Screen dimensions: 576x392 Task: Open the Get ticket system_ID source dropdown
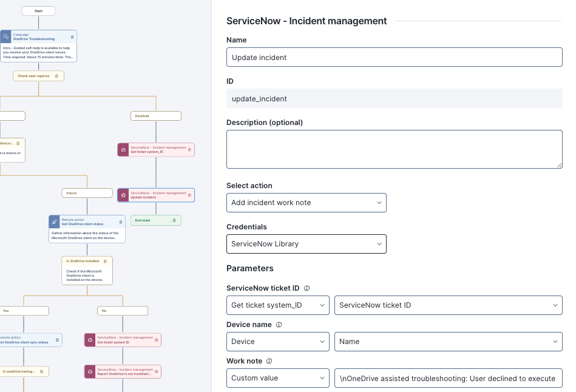(x=277, y=305)
